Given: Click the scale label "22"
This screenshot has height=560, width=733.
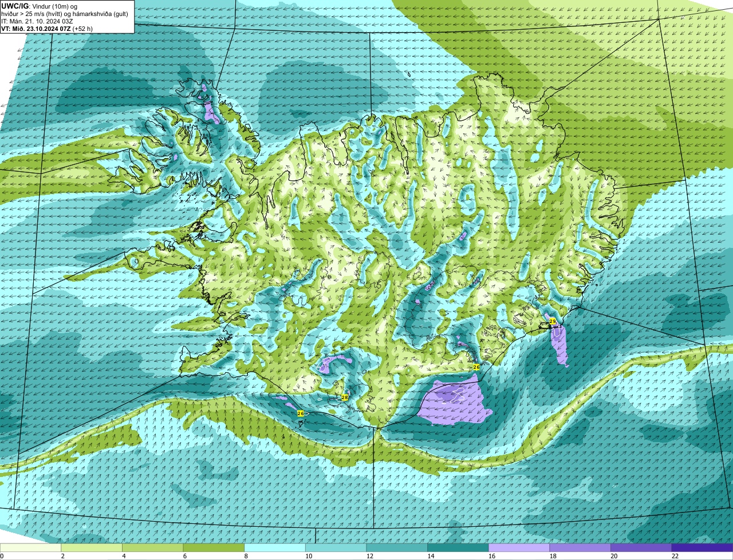Looking at the screenshot, I should point(675,556).
